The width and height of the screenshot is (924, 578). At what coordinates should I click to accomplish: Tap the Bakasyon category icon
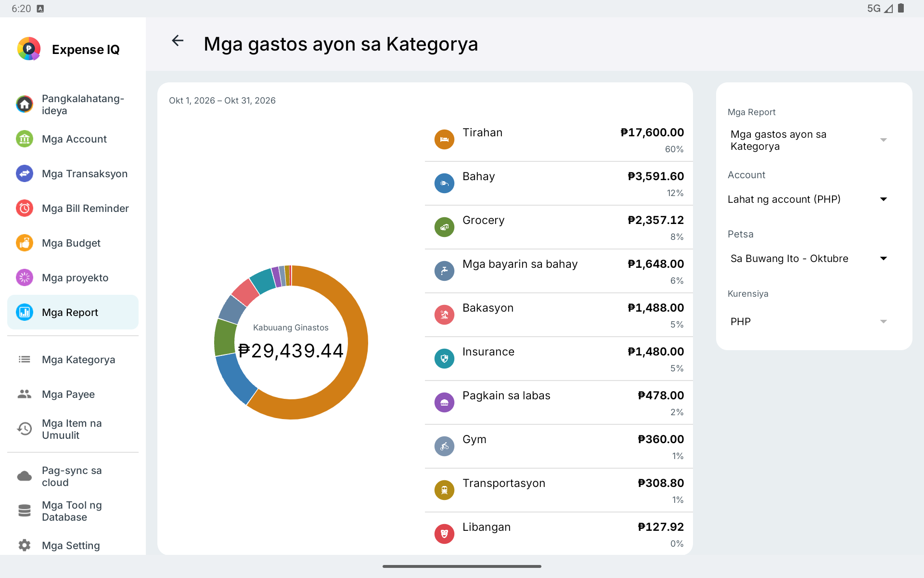(x=444, y=315)
